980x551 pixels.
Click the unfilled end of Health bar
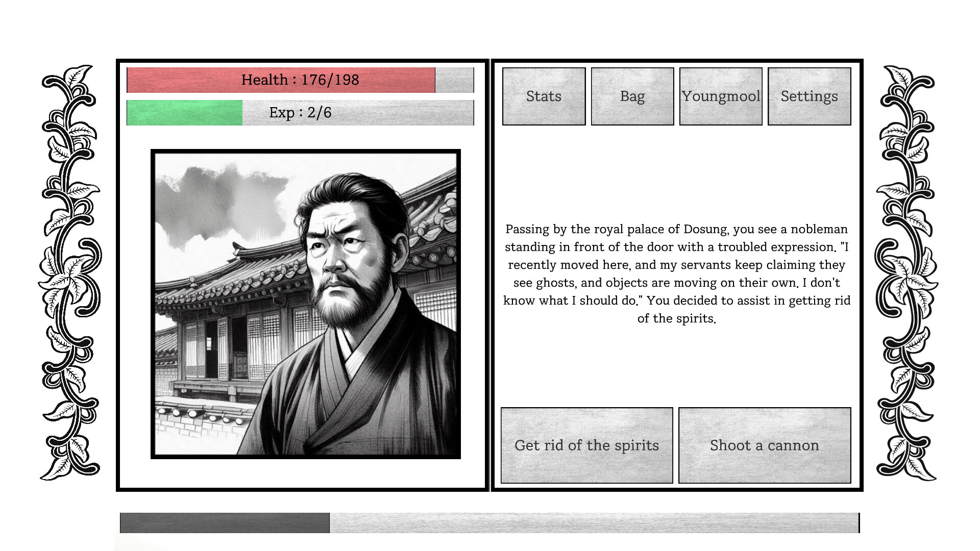(x=455, y=80)
